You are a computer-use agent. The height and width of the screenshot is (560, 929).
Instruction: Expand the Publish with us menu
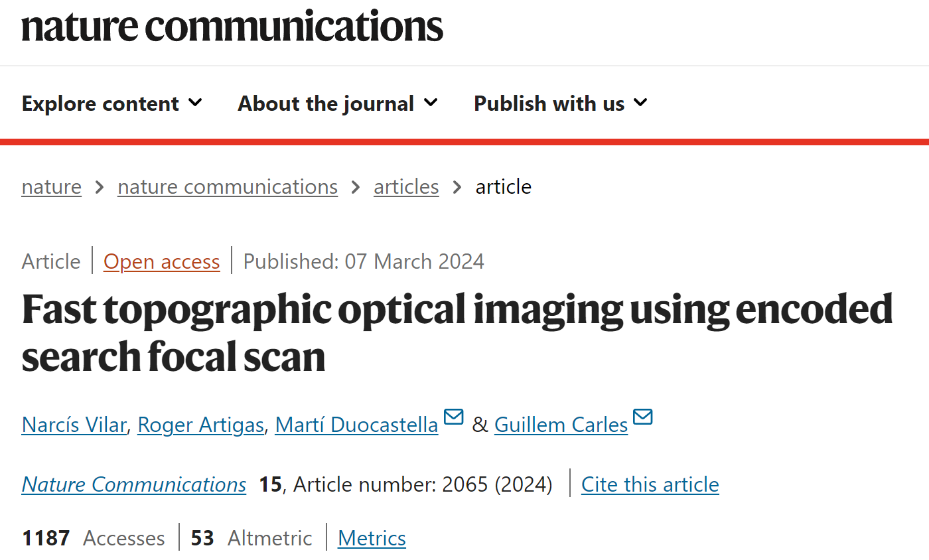coord(561,104)
